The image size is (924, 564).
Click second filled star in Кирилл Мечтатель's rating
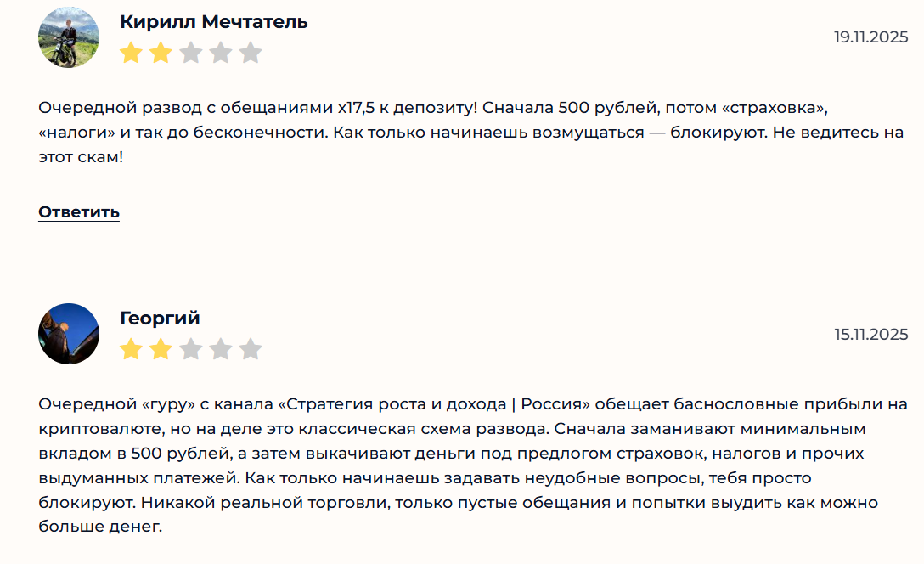(161, 54)
